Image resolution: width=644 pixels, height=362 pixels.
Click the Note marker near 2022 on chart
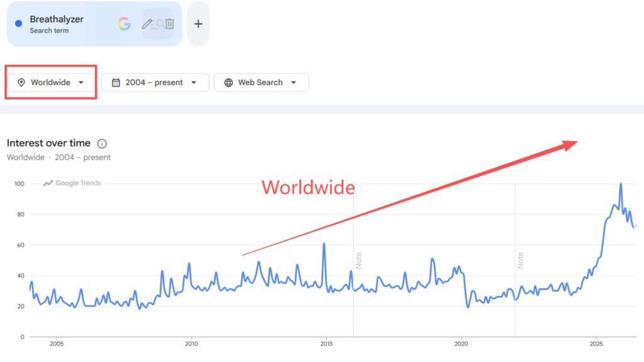(x=520, y=261)
